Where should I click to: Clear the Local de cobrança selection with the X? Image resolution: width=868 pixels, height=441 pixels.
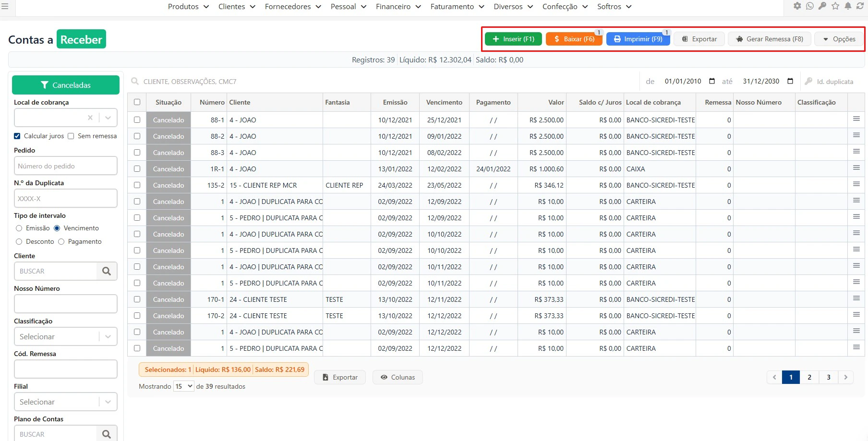click(90, 118)
